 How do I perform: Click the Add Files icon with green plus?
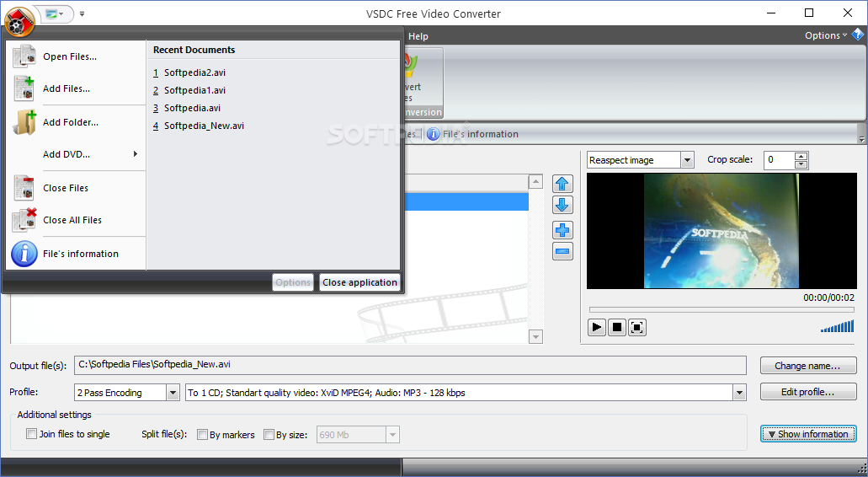(24, 88)
